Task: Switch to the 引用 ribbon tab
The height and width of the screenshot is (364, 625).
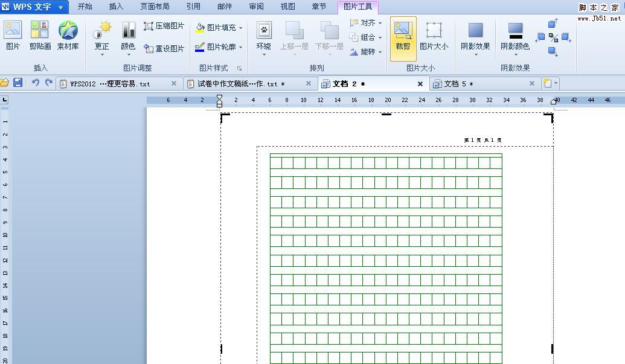Action: (x=193, y=7)
